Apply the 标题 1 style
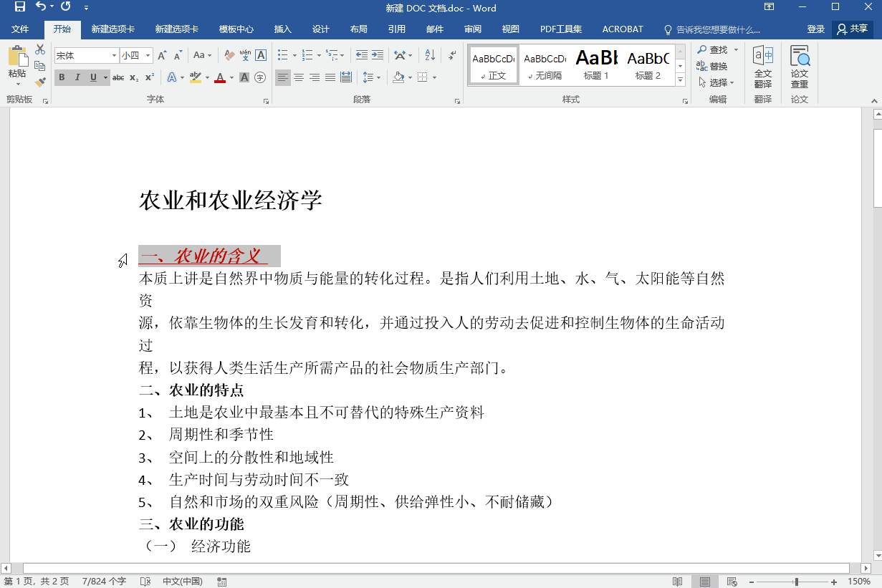Screen dimensions: 882x588 tap(595, 64)
